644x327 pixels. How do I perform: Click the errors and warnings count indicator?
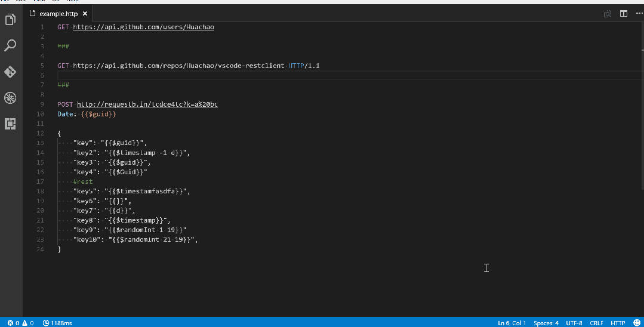20,323
